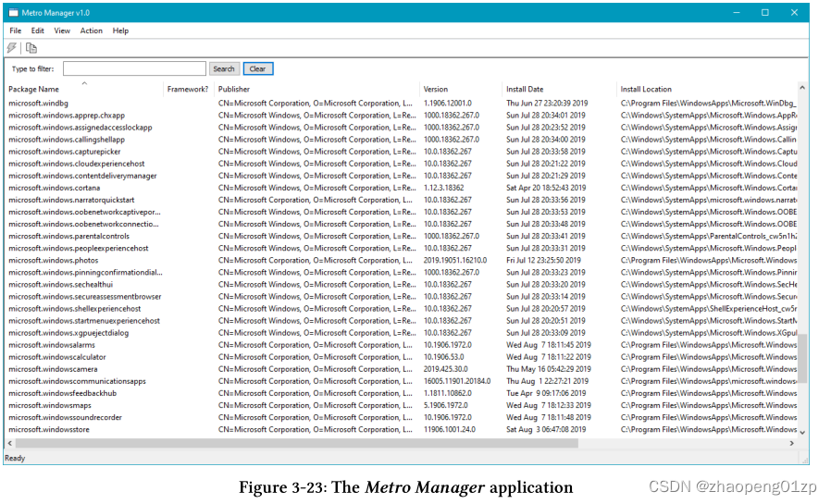Select the microsoft.windows.narratorquickstart row
Image resolution: width=831 pixels, height=504 pixels.
[402, 200]
